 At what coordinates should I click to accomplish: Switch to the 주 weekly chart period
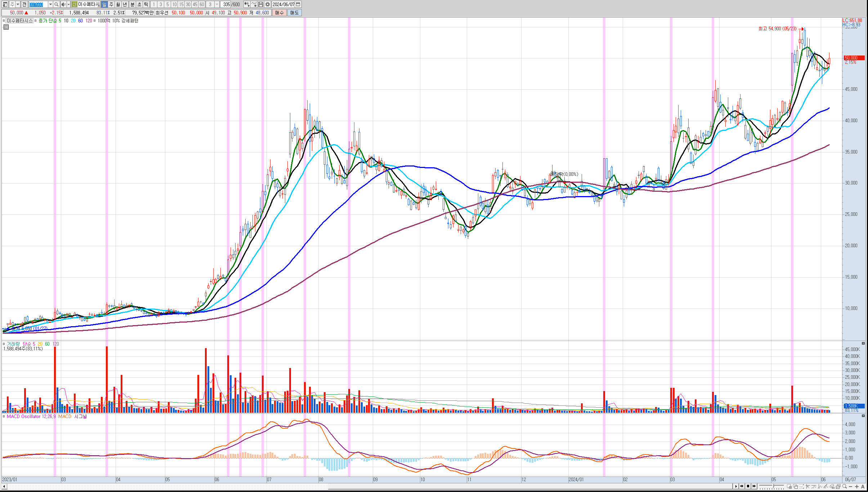111,4
